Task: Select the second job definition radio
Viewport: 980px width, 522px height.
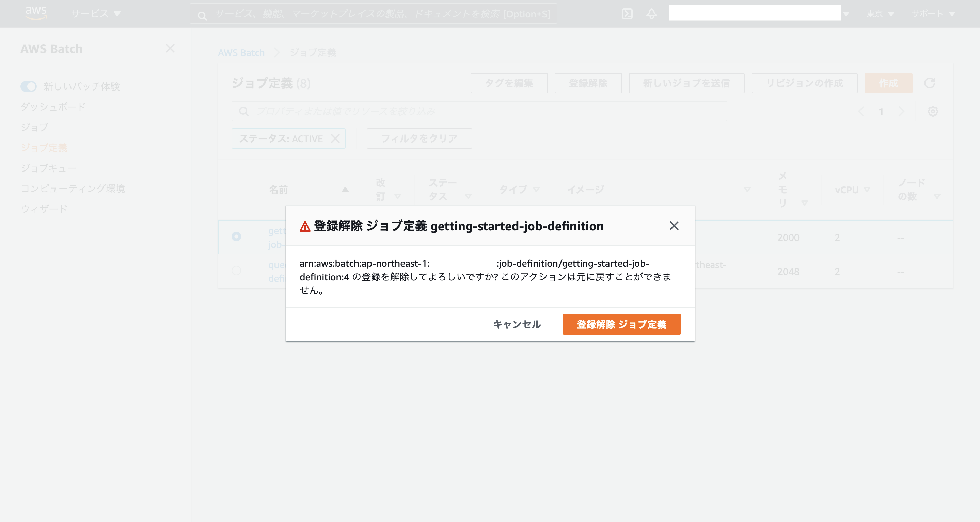Action: tap(236, 271)
